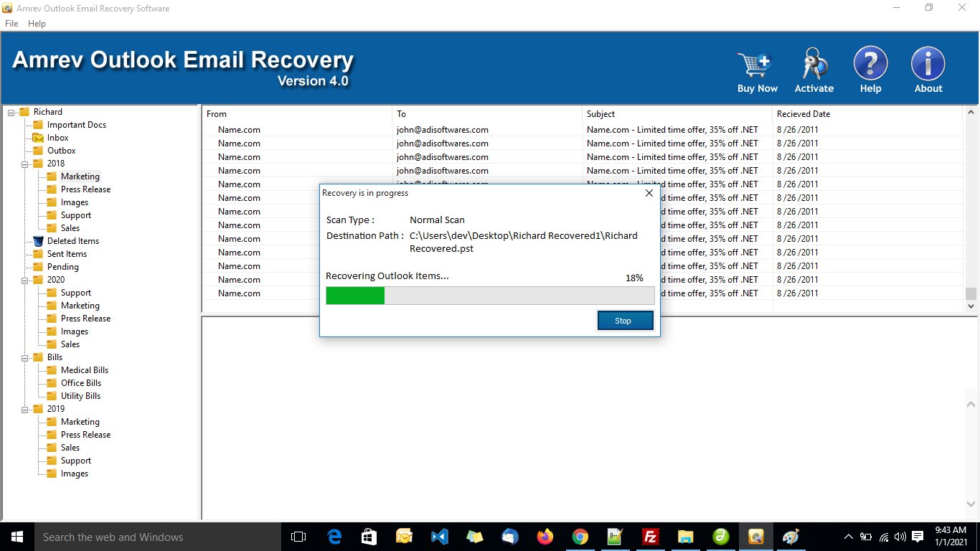The width and height of the screenshot is (980, 551).
Task: Click the green recovery progress bar
Action: [354, 295]
